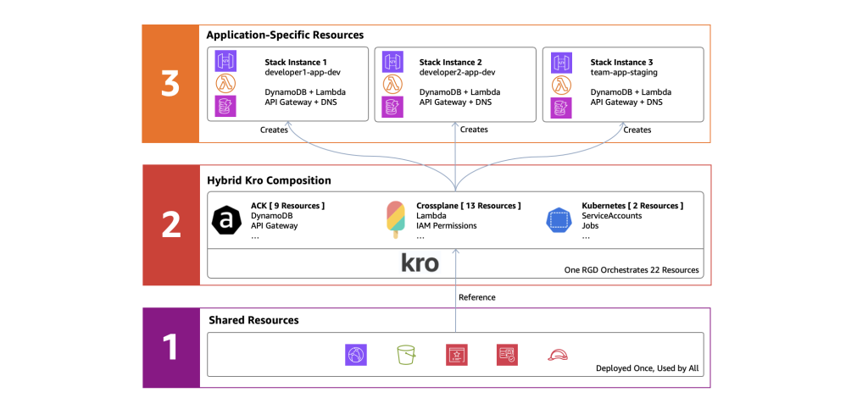Select the 'Kubernetes [ 2 Resources ]' title
Viewport: 868px width, 398px height.
pos(632,206)
